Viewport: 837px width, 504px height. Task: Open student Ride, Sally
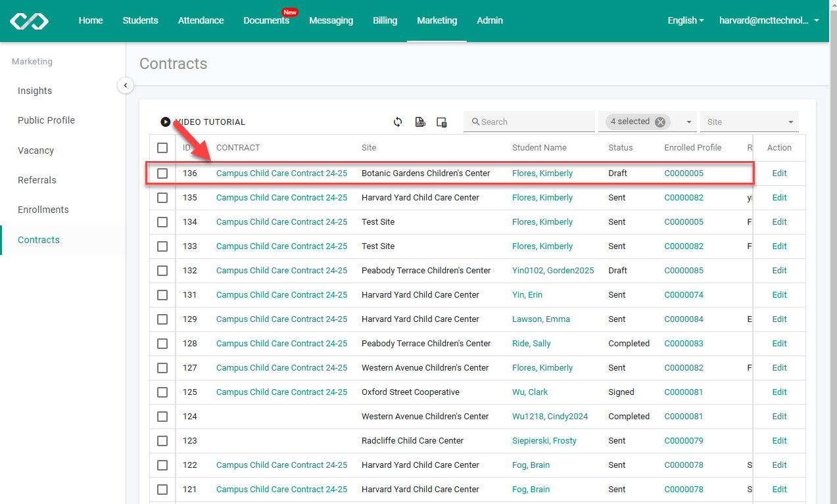(x=531, y=344)
